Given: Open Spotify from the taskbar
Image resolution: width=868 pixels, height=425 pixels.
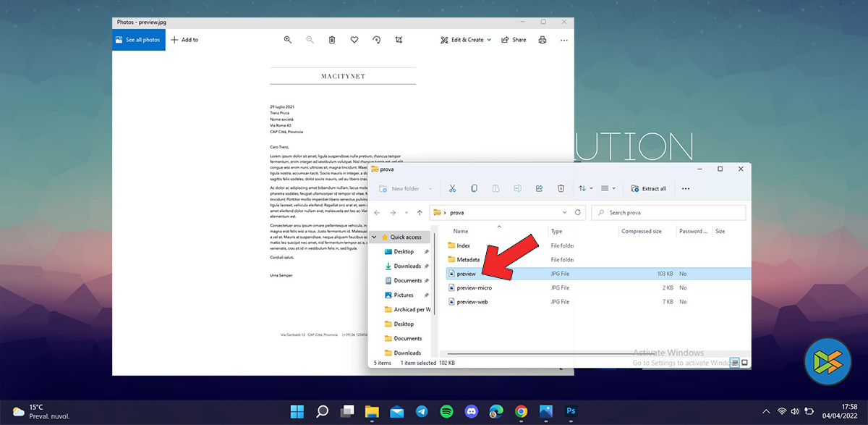Looking at the screenshot, I should (446, 411).
